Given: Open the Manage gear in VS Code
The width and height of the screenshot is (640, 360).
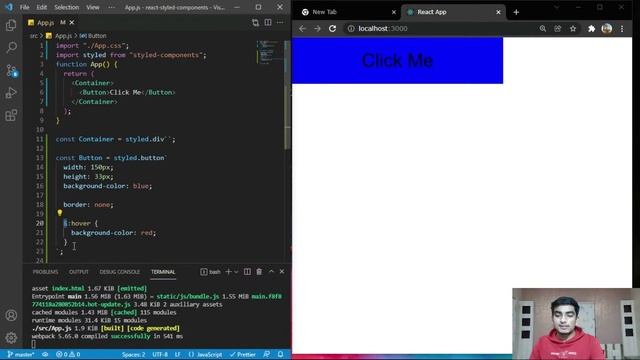Looking at the screenshot, I should pyautogui.click(x=11, y=337).
